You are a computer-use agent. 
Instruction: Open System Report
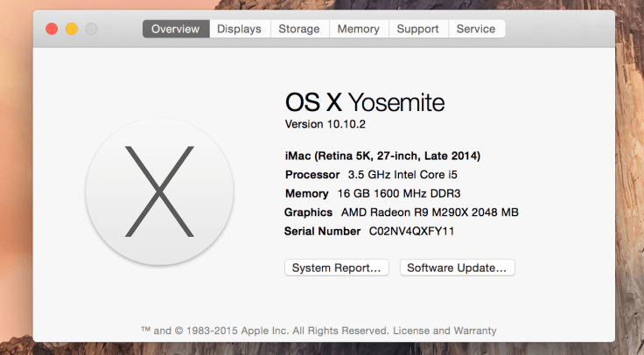[337, 268]
